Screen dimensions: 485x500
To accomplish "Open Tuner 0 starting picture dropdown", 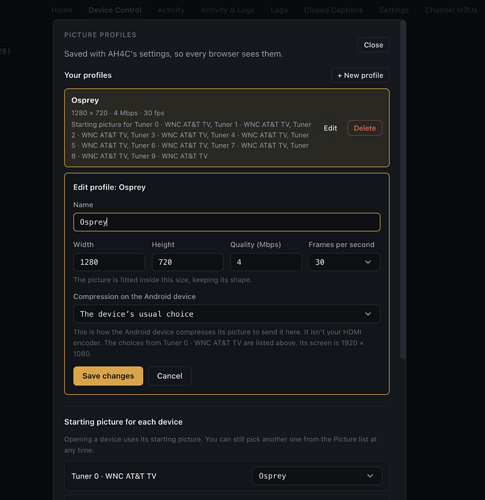I will coord(317,476).
